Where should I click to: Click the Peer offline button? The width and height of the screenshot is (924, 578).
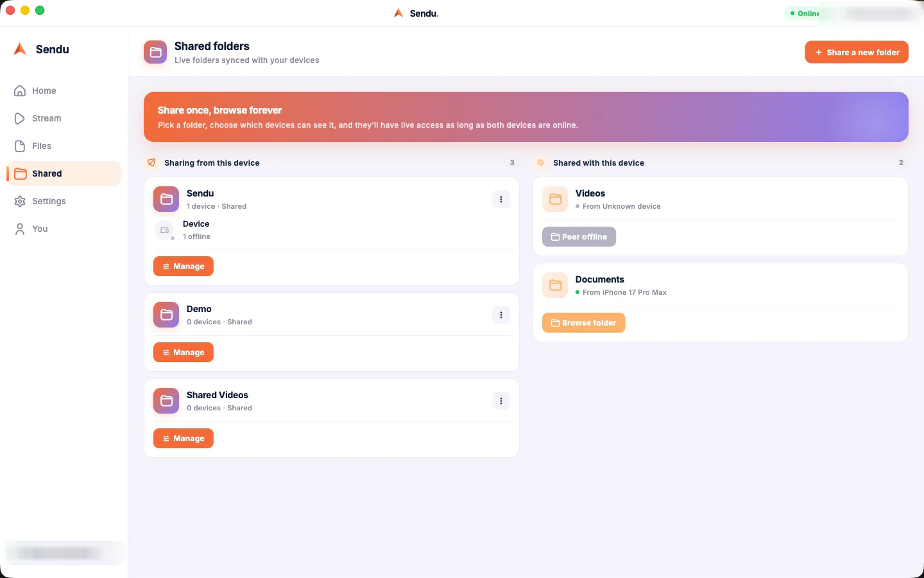[x=579, y=237]
